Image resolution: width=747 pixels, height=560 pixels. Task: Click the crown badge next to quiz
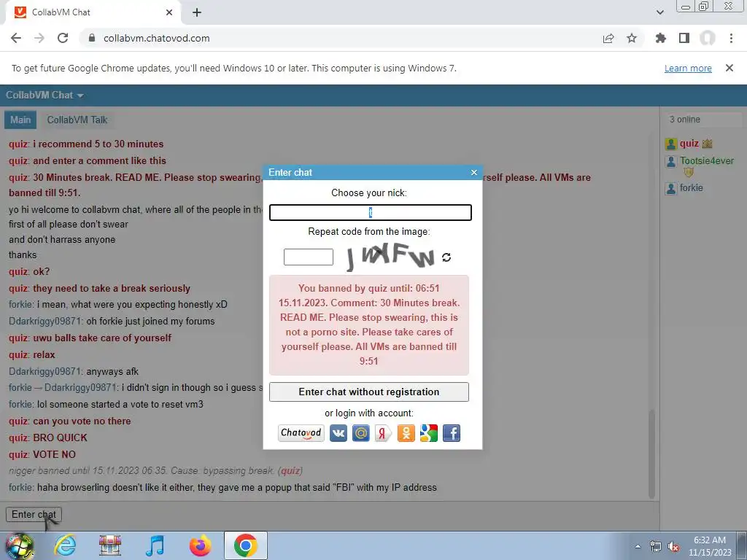pyautogui.click(x=707, y=144)
